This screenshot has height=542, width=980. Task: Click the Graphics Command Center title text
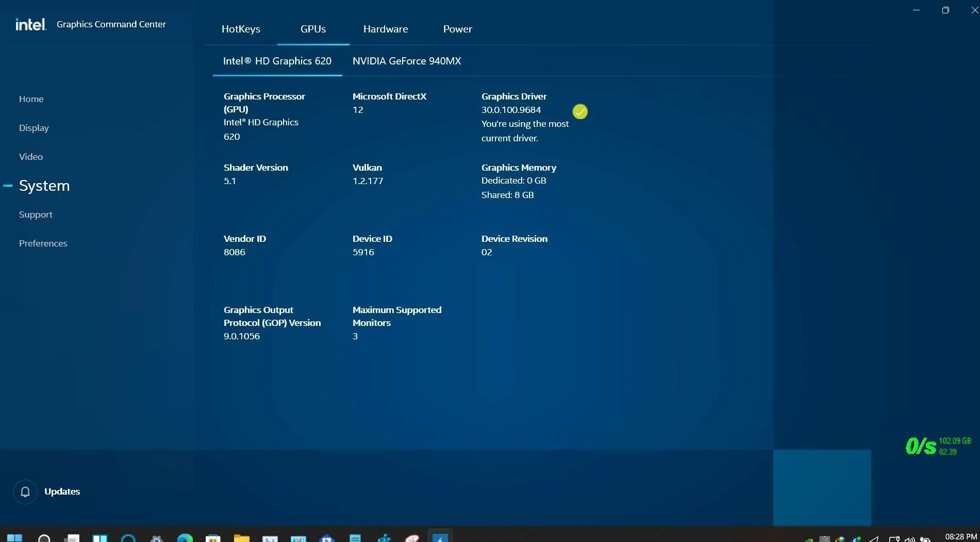pos(111,24)
